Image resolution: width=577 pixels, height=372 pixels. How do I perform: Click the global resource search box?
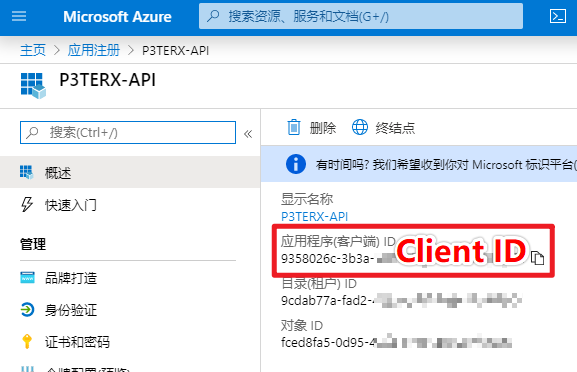click(361, 16)
